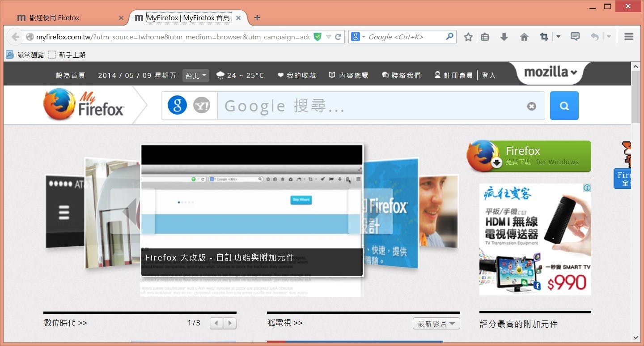
Task: Click the scrollbar up arrow
Action: click(636, 66)
